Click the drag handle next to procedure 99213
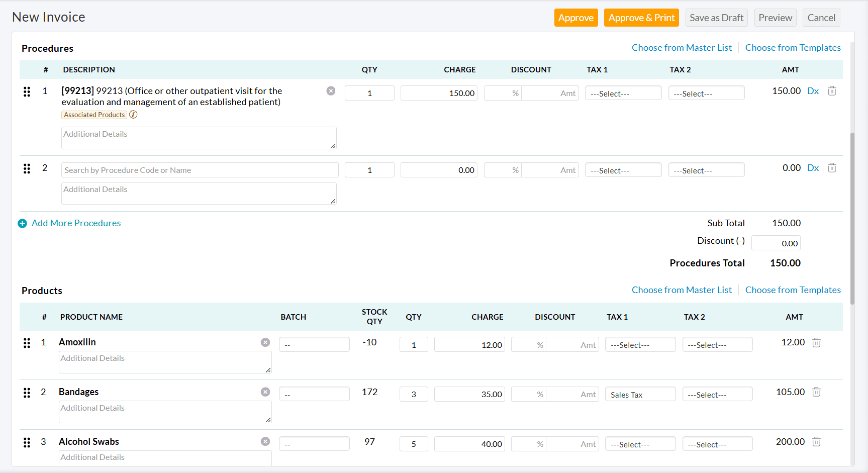Viewport: 868px width, 473px height. [27, 91]
